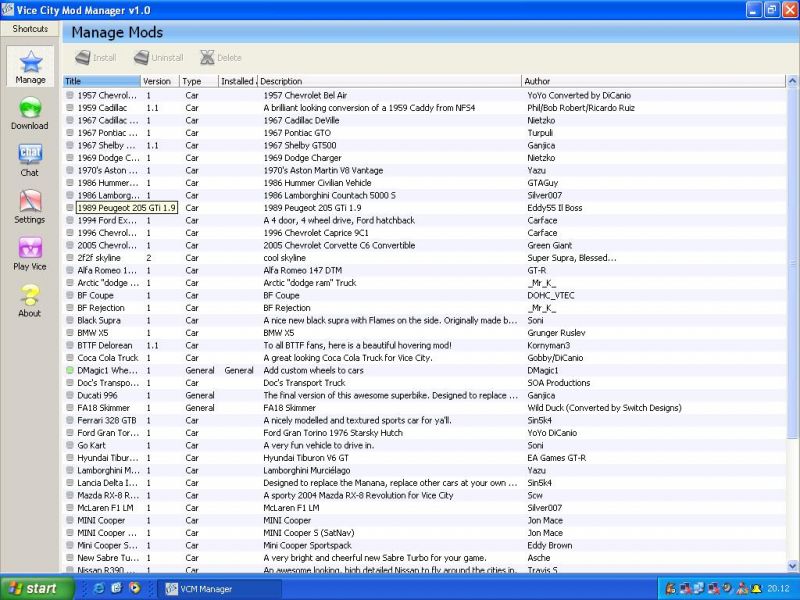This screenshot has width=800, height=600.
Task: Click the mod list scroll-up arrow
Action: tap(792, 81)
